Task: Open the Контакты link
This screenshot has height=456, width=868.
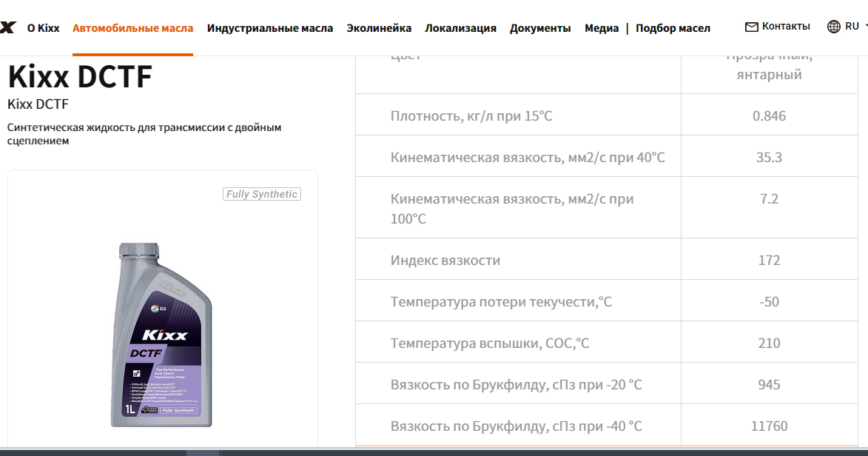Action: [x=786, y=26]
